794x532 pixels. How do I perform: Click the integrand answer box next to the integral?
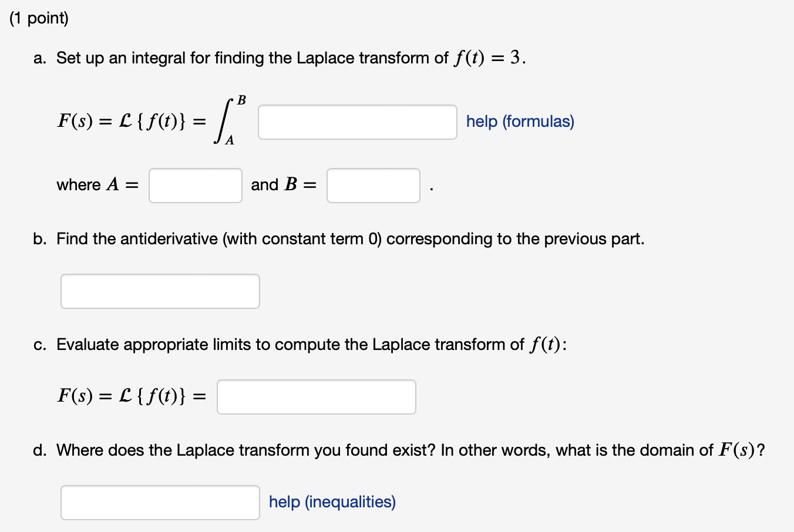click(x=357, y=122)
